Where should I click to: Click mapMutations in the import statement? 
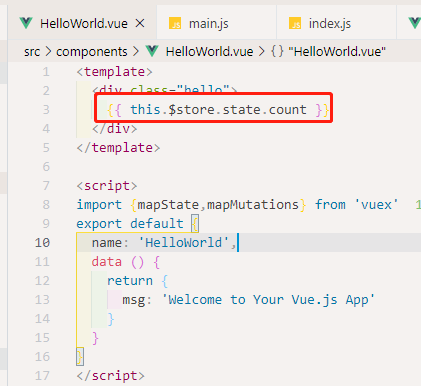point(253,205)
